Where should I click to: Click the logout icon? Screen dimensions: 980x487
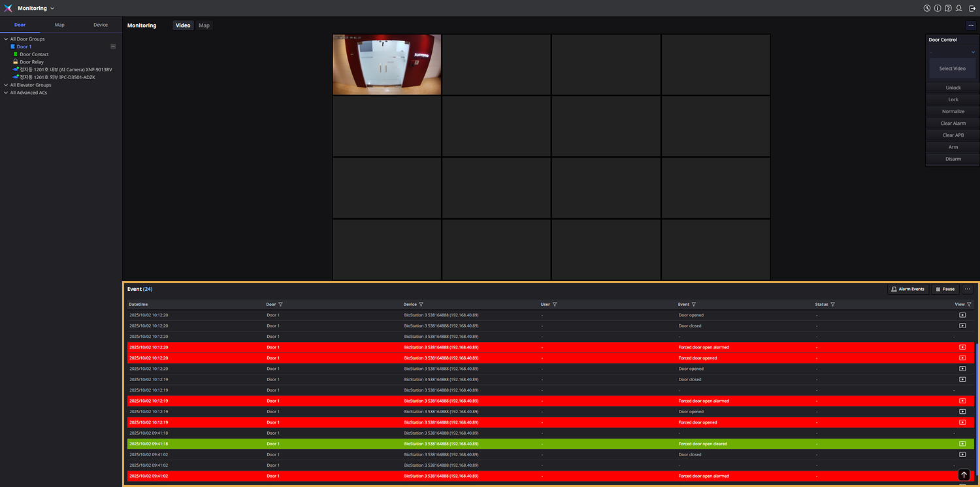click(x=972, y=8)
